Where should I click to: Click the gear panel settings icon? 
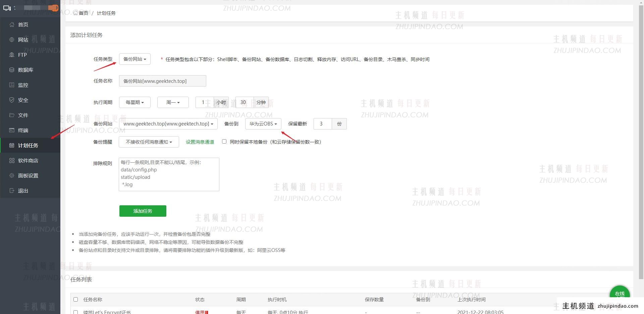12,175
